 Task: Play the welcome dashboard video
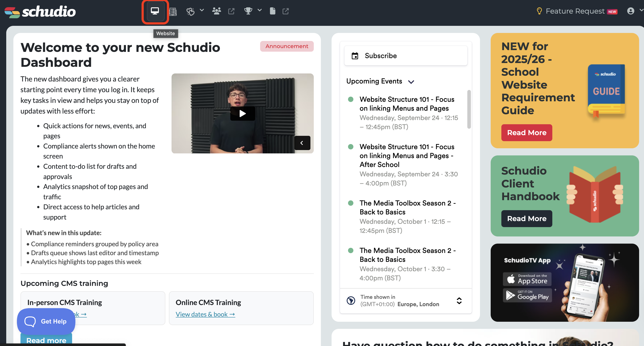tap(243, 114)
